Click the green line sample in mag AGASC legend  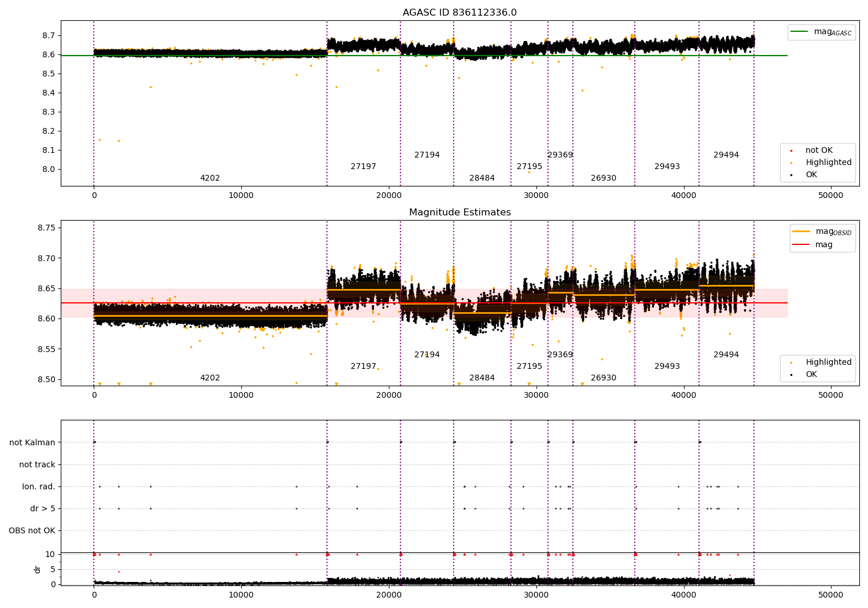pos(800,32)
